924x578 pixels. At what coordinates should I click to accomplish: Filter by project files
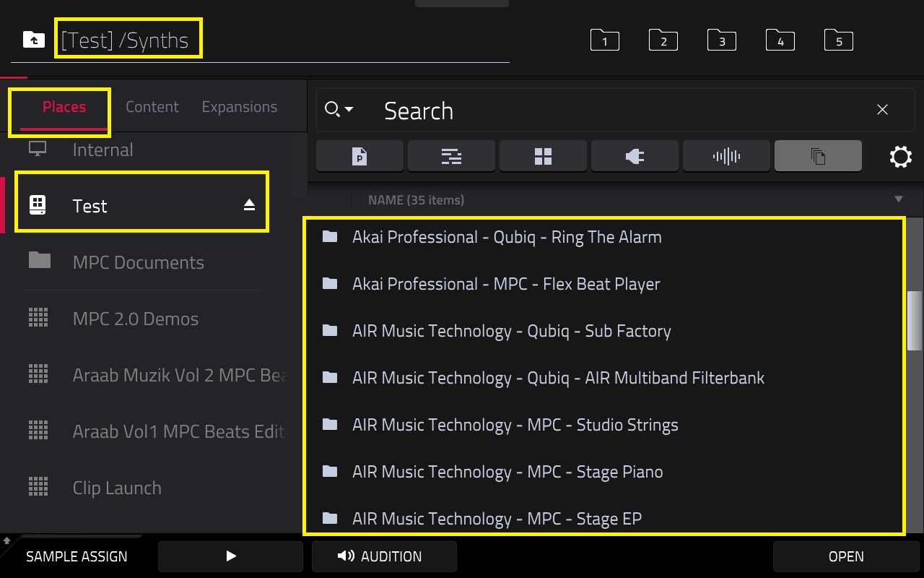[359, 156]
